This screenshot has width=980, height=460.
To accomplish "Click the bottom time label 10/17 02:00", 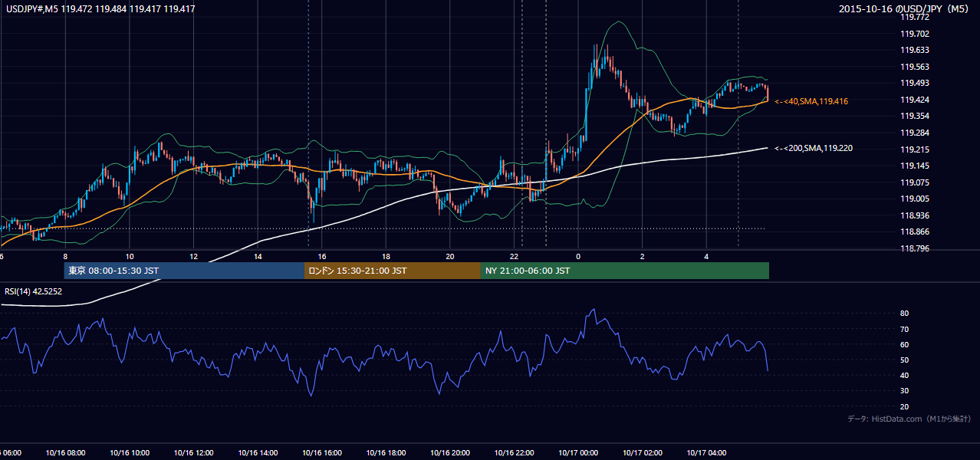I will click(643, 453).
